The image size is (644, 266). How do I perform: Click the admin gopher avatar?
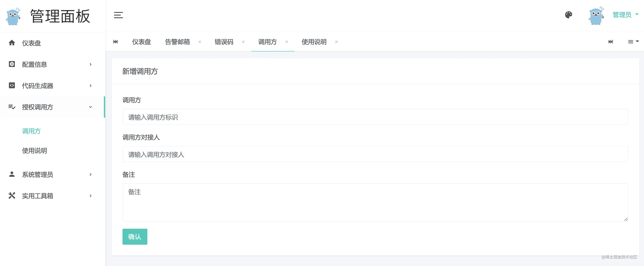coord(596,16)
